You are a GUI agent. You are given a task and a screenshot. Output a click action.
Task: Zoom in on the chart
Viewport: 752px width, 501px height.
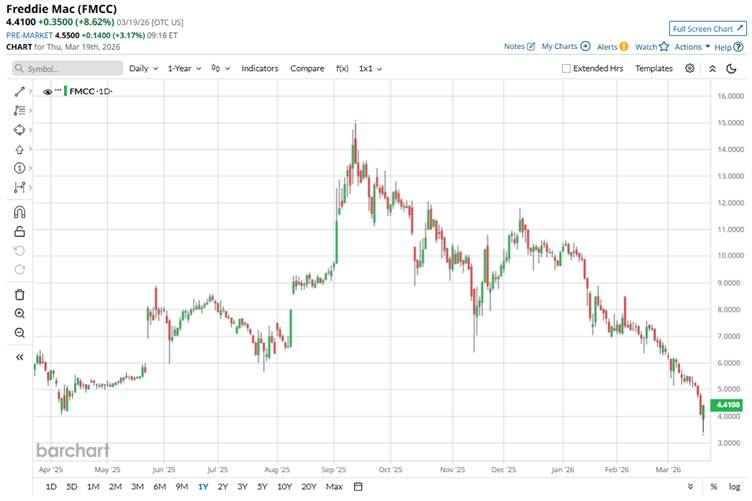point(20,313)
